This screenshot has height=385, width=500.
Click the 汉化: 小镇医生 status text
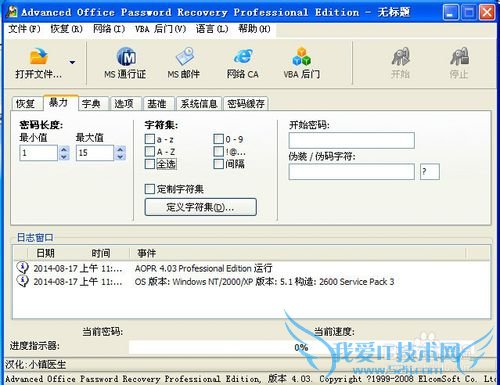[36, 364]
